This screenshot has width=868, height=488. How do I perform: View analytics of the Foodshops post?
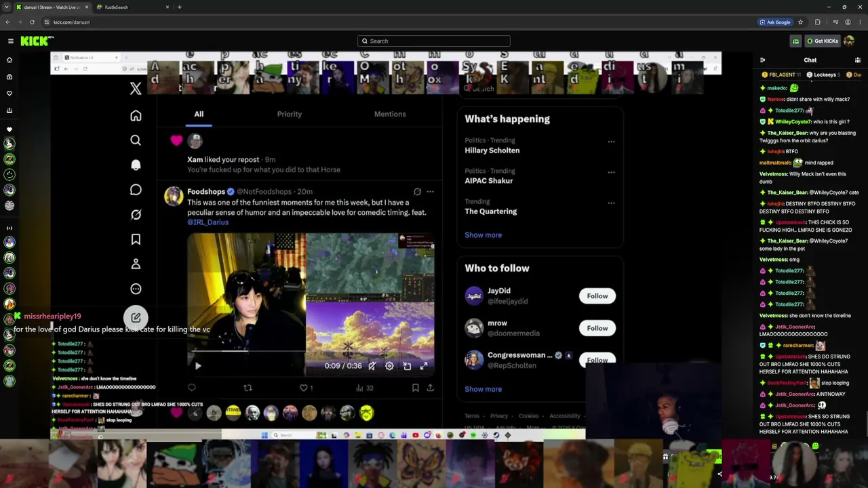click(x=365, y=388)
